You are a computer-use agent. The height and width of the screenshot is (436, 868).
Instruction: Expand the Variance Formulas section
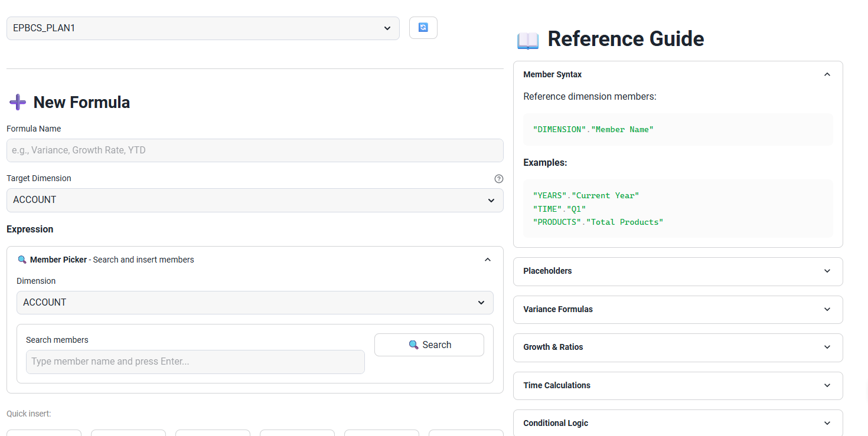click(677, 309)
